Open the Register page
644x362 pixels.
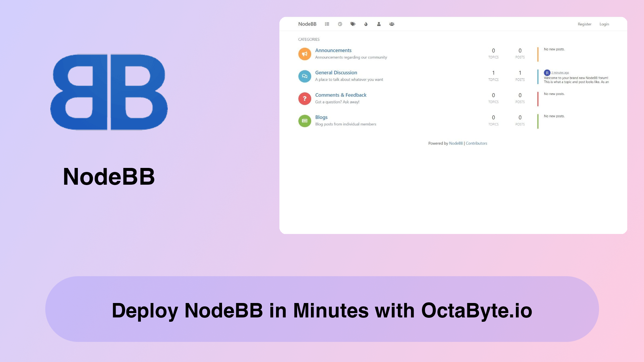(x=584, y=24)
